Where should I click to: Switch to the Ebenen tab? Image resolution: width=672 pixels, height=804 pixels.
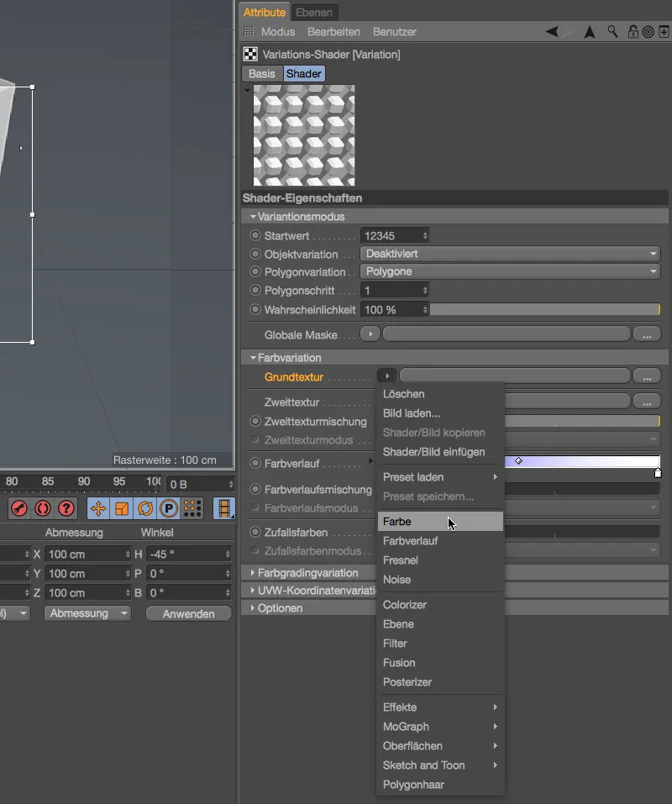(313, 13)
